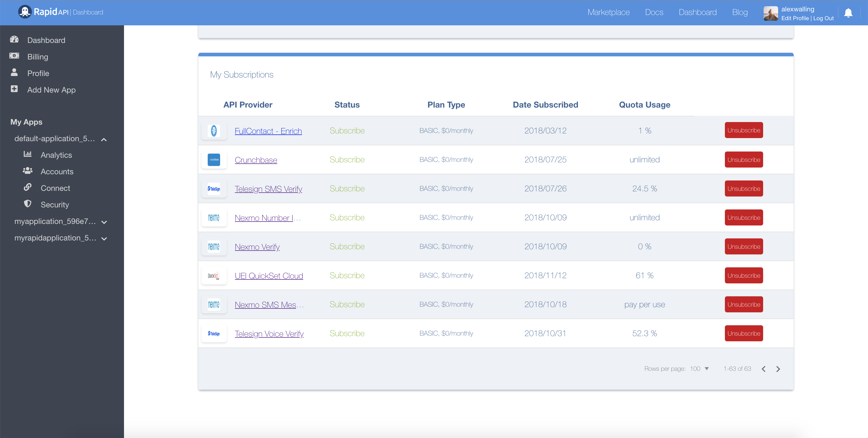This screenshot has height=438, width=868.
Task: Click the Analytics bar chart icon
Action: click(28, 154)
